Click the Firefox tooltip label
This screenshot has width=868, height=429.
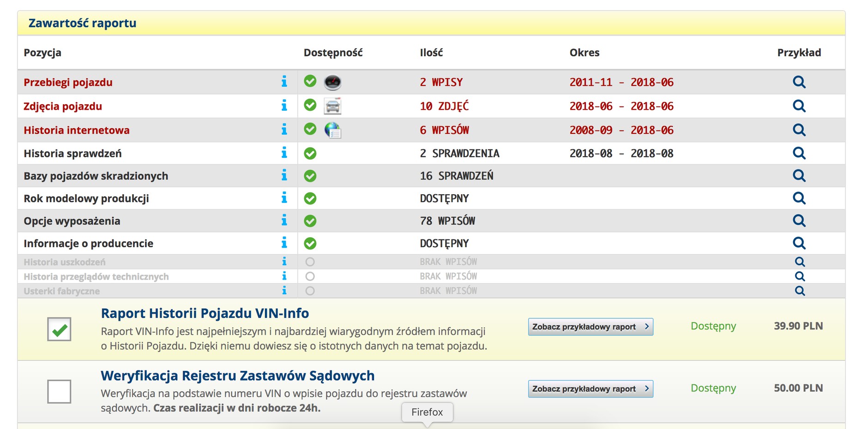pos(427,412)
